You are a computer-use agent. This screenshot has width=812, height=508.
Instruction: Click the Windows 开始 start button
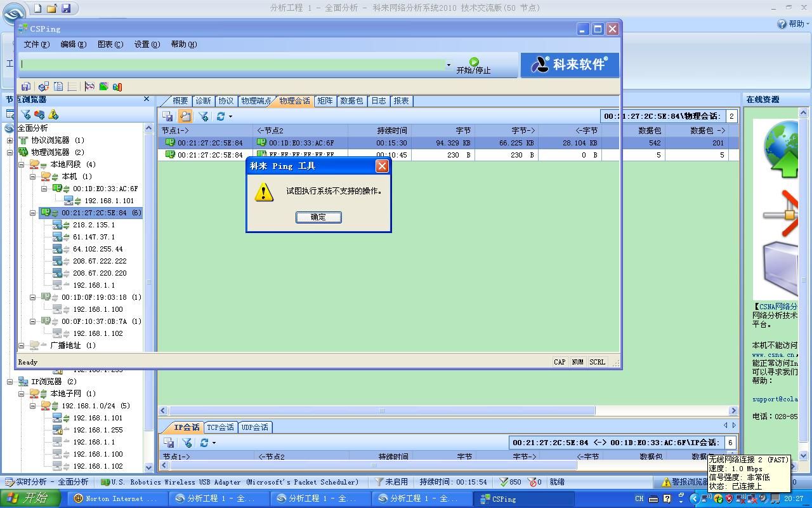point(30,498)
